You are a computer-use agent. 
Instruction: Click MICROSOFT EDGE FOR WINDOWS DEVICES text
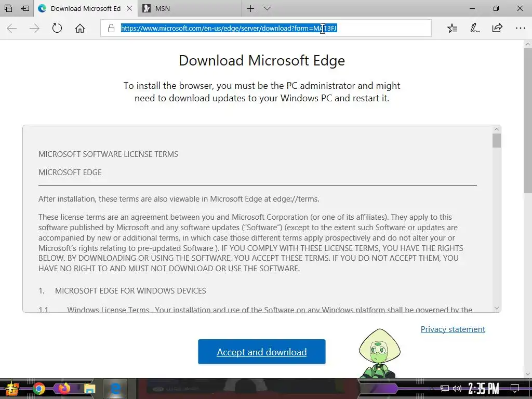tap(130, 291)
